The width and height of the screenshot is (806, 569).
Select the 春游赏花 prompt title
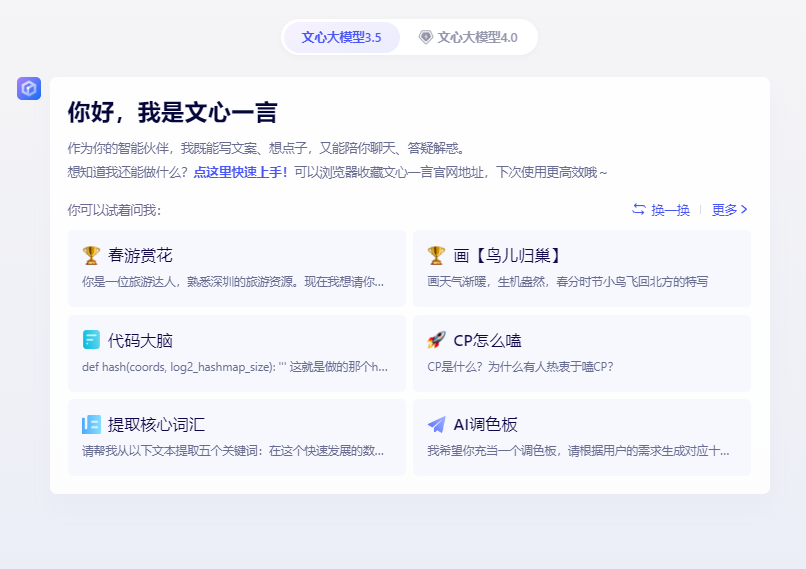point(140,255)
